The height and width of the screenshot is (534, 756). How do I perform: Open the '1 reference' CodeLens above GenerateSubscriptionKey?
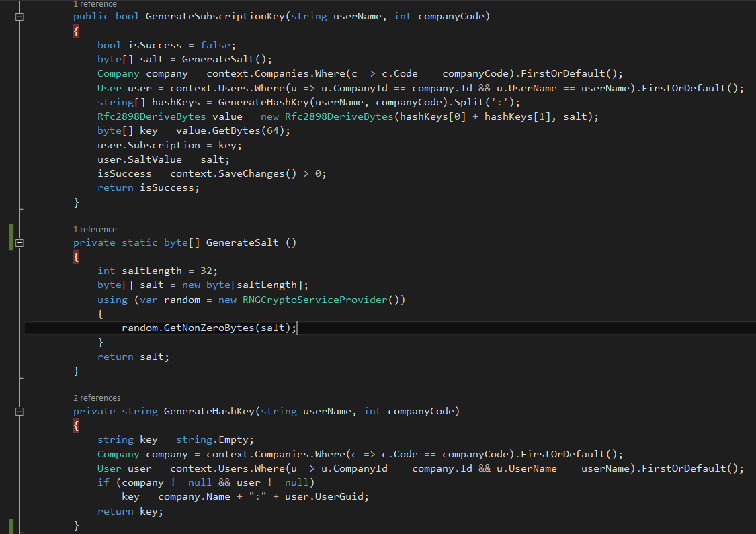[95, 4]
